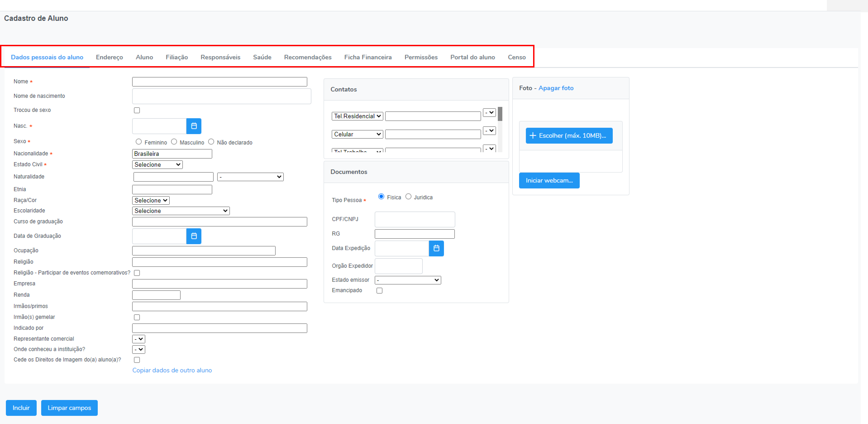This screenshot has width=868, height=424.
Task: Enable the Emancipado checkbox
Action: coord(379,290)
